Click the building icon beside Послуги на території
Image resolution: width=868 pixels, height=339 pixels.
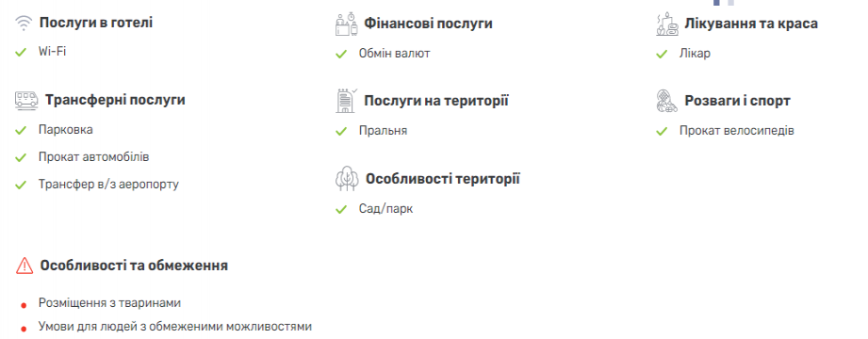tap(347, 101)
